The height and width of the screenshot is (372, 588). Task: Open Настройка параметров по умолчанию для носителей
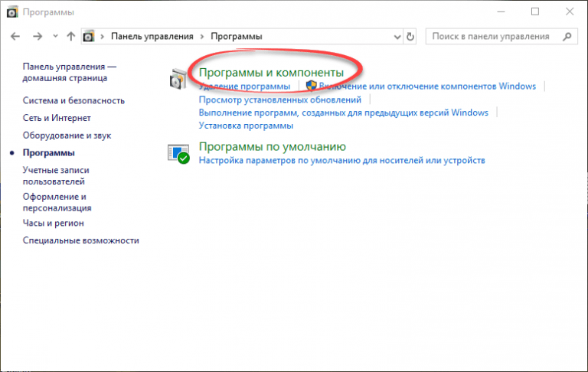342,161
